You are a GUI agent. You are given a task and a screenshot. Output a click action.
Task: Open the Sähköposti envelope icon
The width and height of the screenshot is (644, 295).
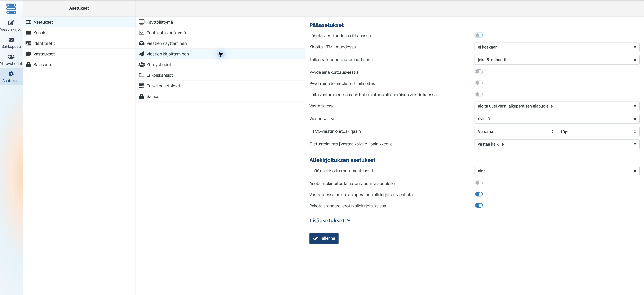point(11,40)
